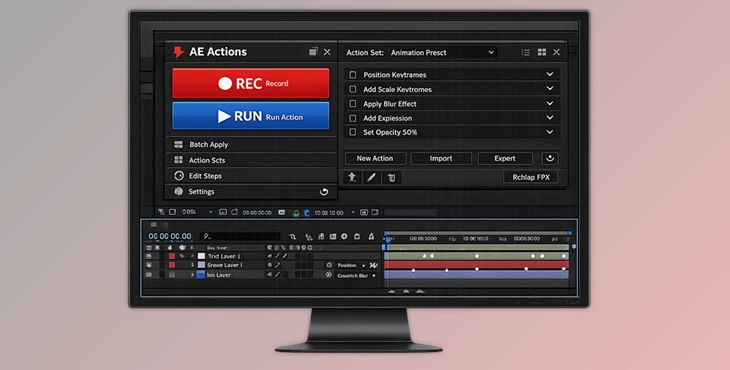Click the 00:00:00:00 timecode in viewer bar

(x=257, y=212)
